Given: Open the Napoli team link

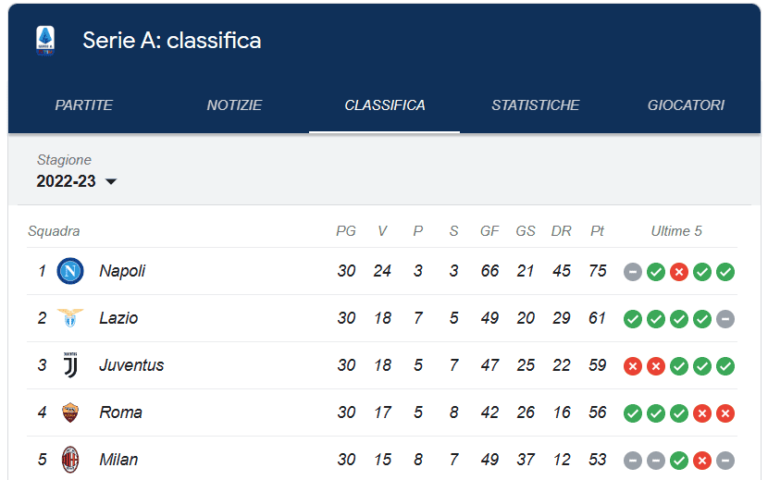Looking at the screenshot, I should 122,271.
